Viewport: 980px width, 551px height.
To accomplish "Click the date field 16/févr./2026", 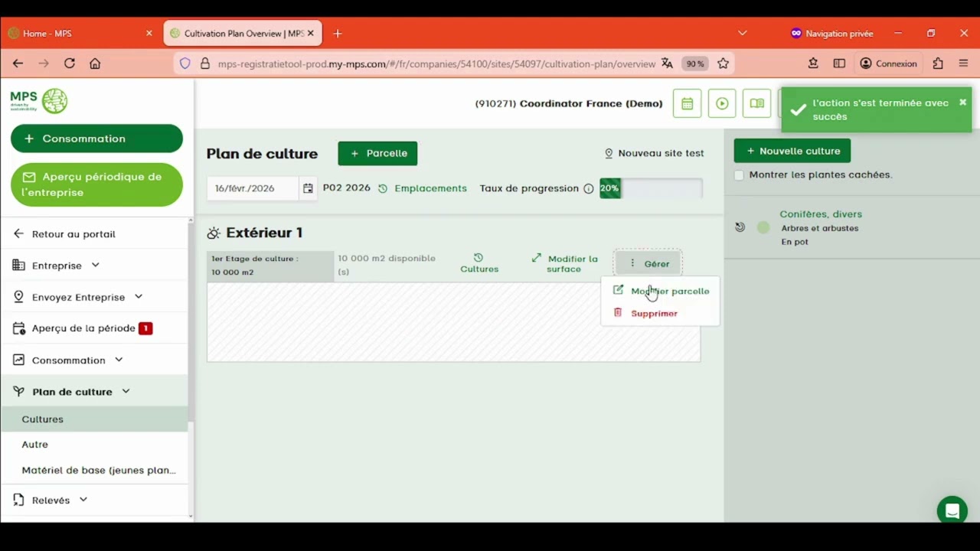I will click(252, 188).
